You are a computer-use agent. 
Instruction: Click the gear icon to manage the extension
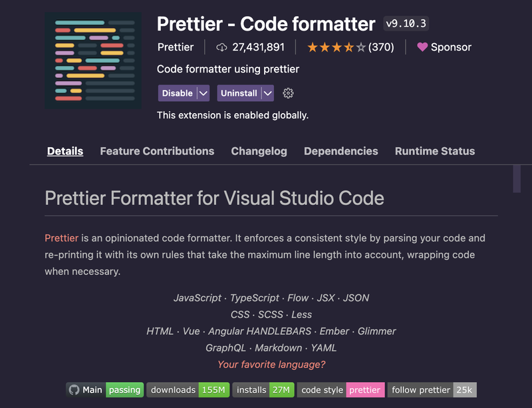[x=288, y=93]
